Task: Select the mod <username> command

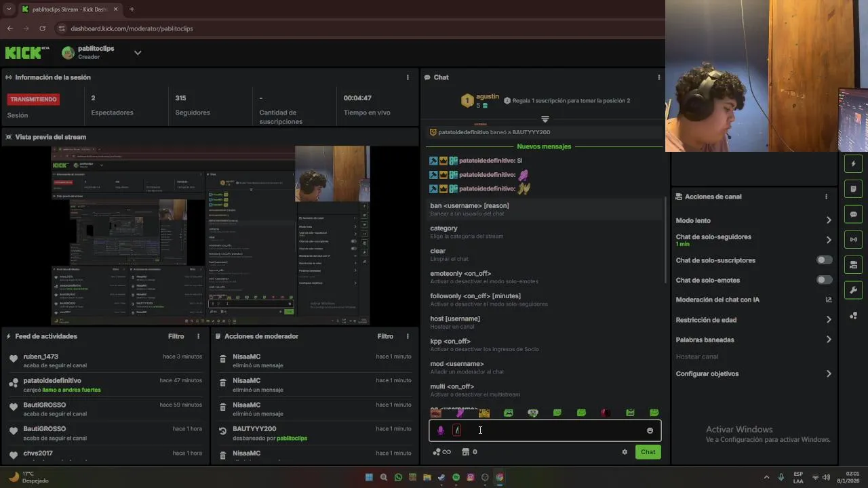Action: point(544,367)
